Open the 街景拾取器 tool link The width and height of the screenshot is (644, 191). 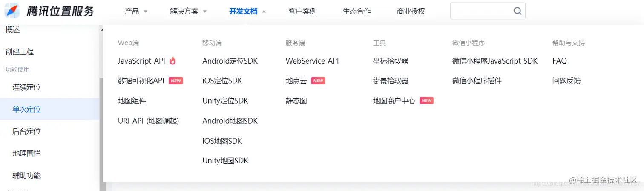(391, 81)
